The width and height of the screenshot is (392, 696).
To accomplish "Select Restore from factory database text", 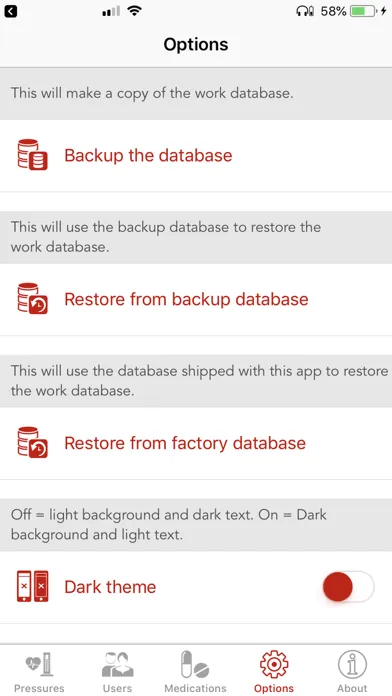I will 185,443.
